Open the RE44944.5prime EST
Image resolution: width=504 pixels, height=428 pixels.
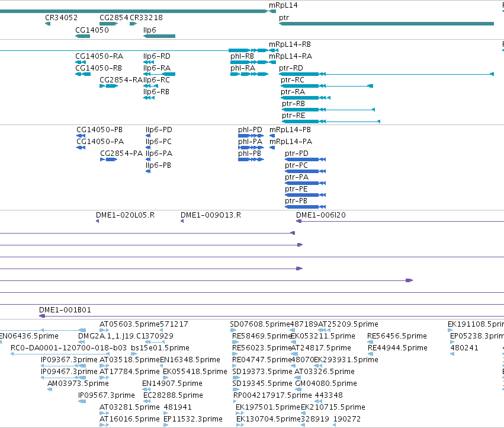click(370, 354)
